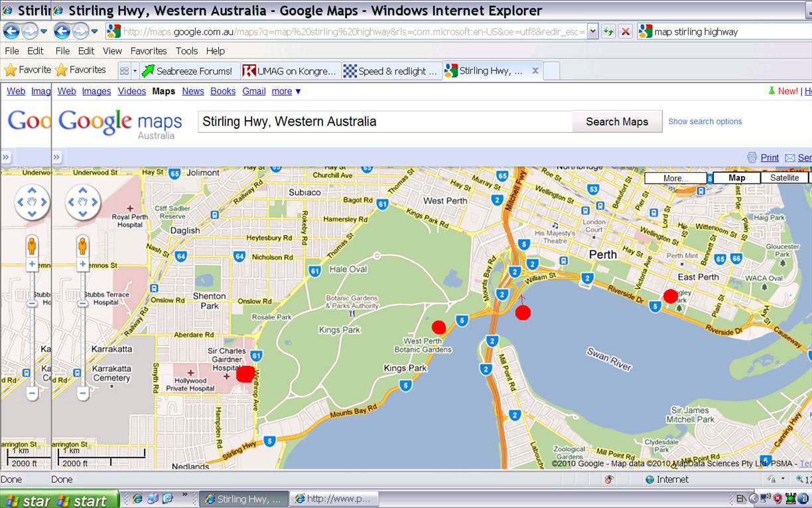Click the Show search options link

[705, 122]
